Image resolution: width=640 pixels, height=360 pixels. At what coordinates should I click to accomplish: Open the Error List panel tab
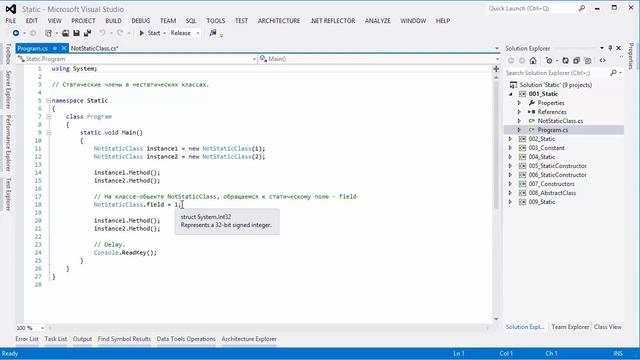tap(27, 339)
